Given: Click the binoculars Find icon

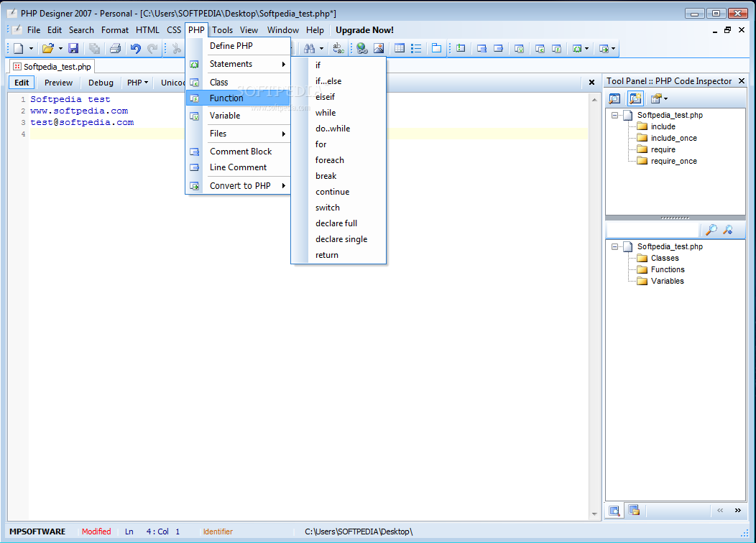Looking at the screenshot, I should coord(309,48).
